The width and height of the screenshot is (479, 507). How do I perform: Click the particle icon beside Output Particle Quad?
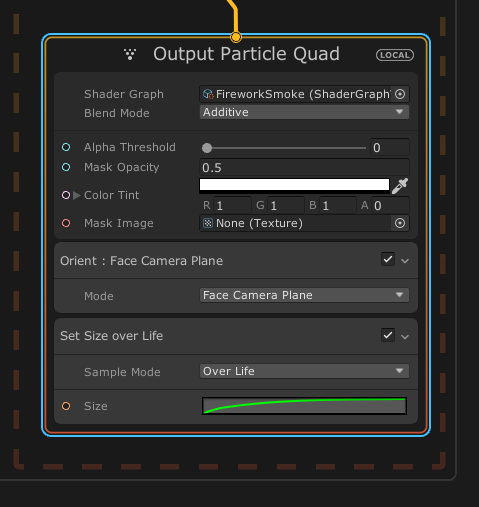[130, 54]
